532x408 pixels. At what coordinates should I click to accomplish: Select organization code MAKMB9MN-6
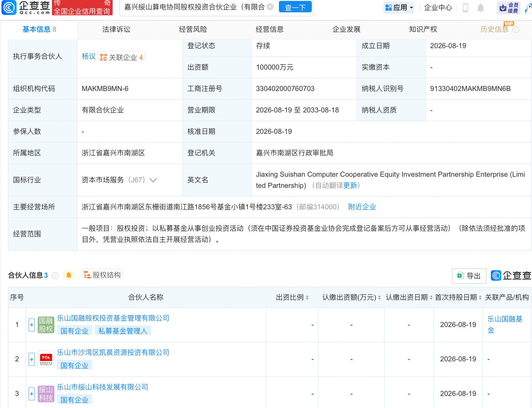[x=105, y=89]
